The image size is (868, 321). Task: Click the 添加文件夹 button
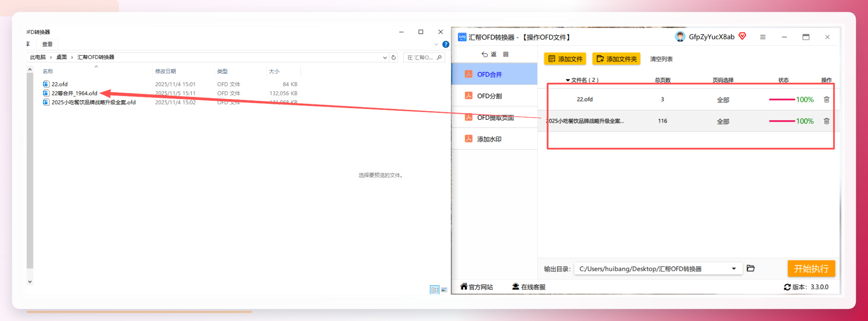tap(616, 59)
